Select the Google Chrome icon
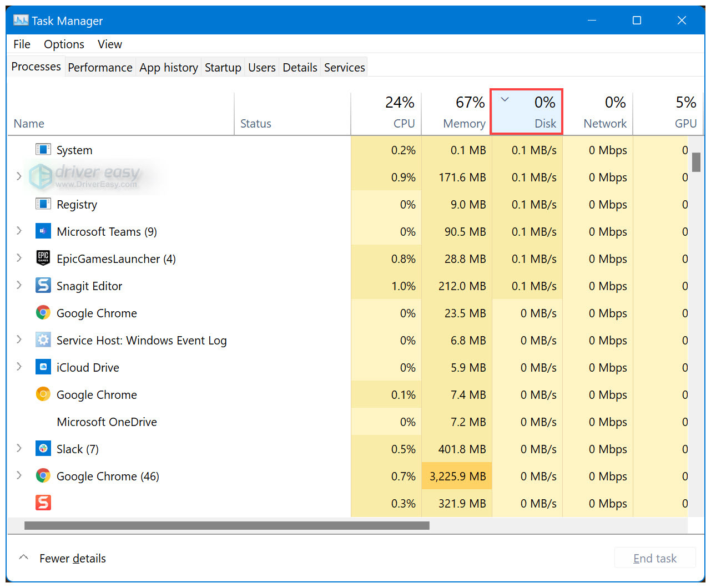Screen dimensions: 711x588 point(43,312)
